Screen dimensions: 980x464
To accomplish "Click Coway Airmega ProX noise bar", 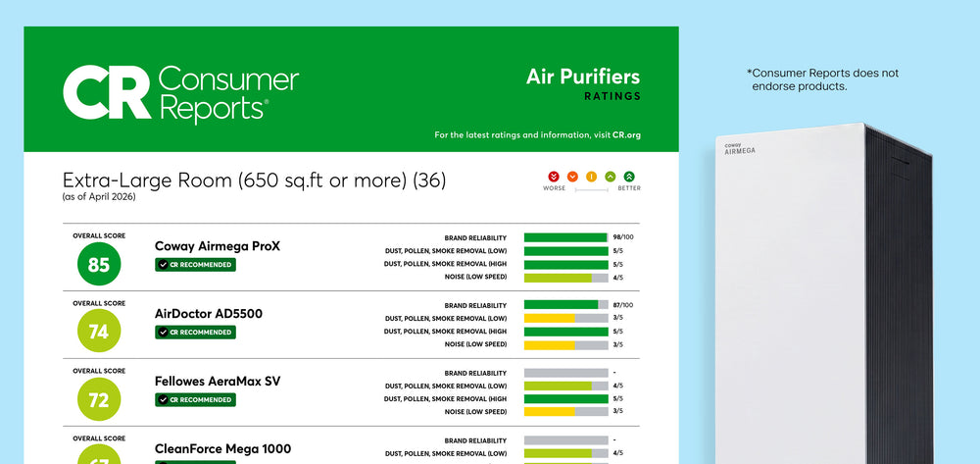I will click(x=566, y=277).
